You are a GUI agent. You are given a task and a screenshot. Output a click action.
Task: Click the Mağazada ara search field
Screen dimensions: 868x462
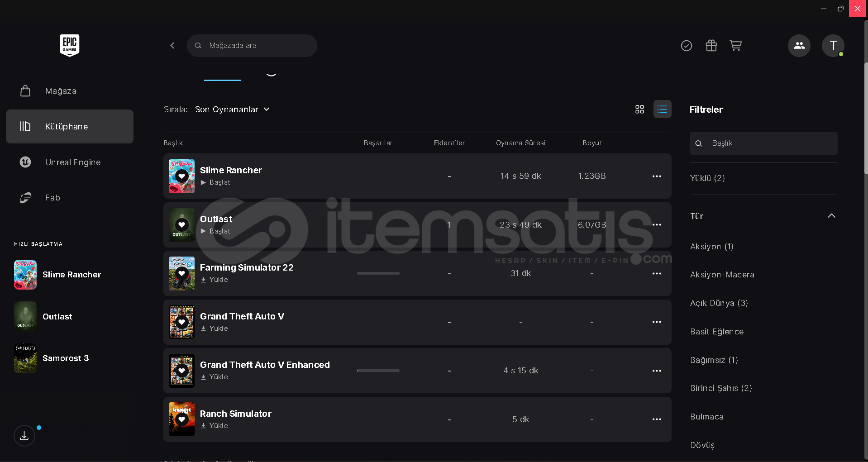[x=252, y=46]
